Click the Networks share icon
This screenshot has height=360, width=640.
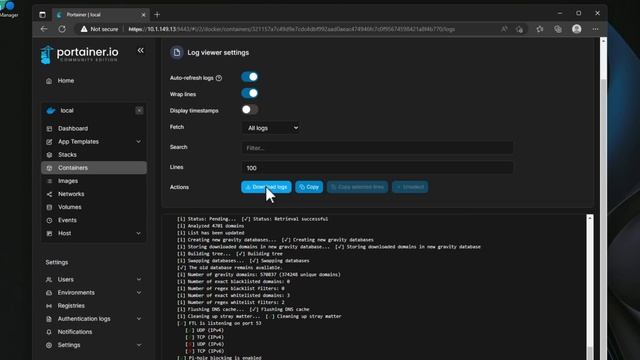pos(49,194)
